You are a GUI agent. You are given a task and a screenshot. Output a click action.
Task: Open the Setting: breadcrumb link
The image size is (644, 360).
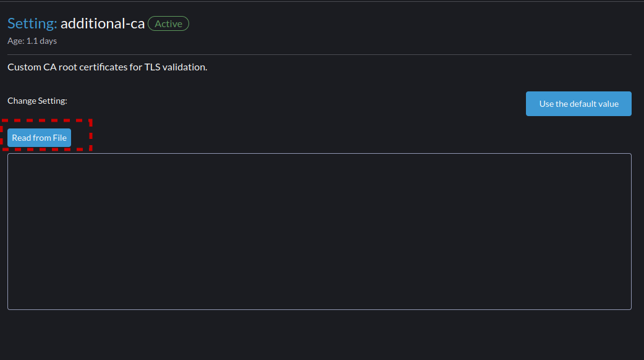pos(32,23)
